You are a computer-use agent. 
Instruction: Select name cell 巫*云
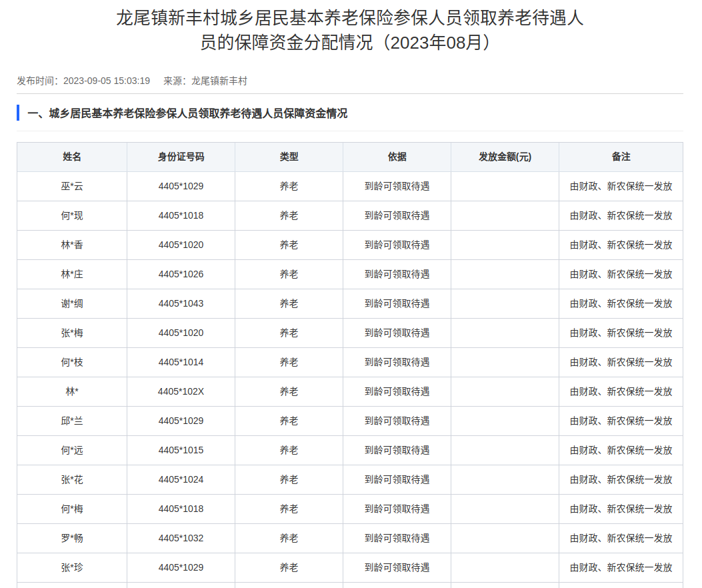(72, 186)
